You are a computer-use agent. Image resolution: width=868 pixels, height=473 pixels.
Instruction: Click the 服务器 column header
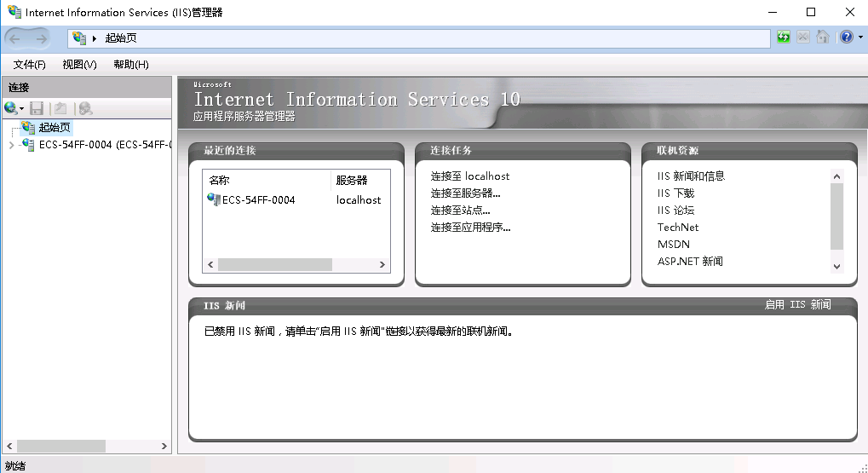pyautogui.click(x=352, y=181)
